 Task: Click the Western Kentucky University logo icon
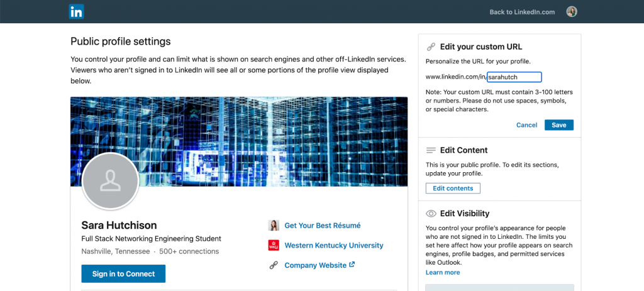[x=274, y=246]
